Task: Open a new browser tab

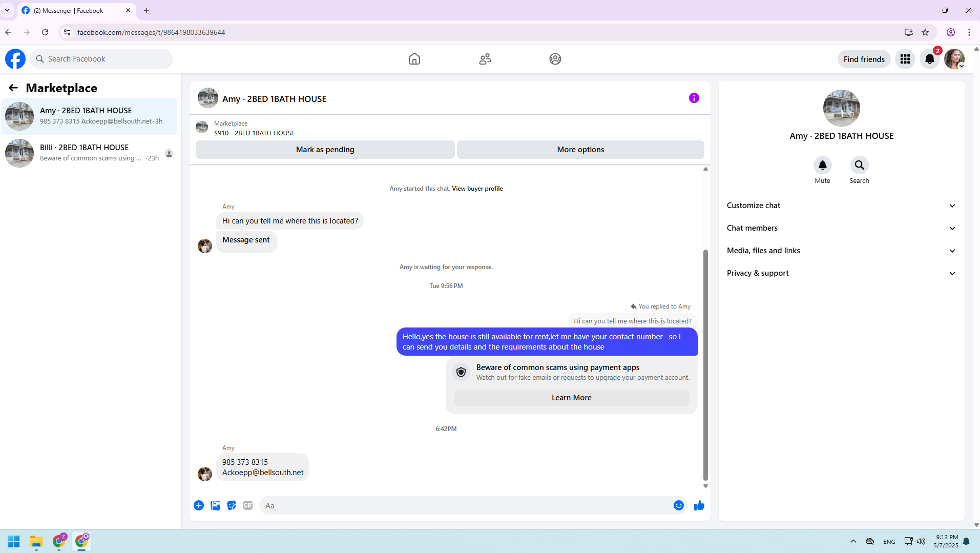Action: coord(147,10)
